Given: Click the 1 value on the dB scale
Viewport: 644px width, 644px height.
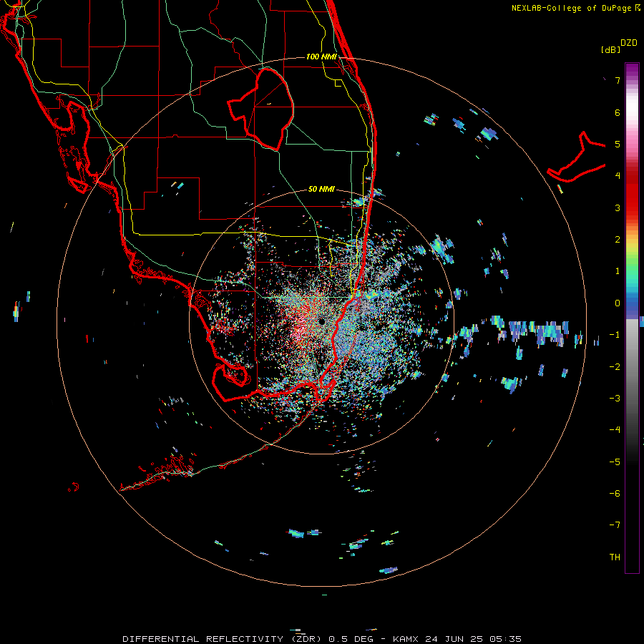Looking at the screenshot, I should click(x=618, y=271).
